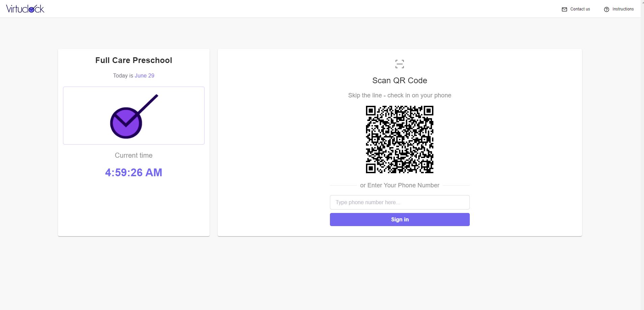The image size is (644, 310).
Task: Click the or Enter Your Phone Number divider
Action: (x=400, y=185)
